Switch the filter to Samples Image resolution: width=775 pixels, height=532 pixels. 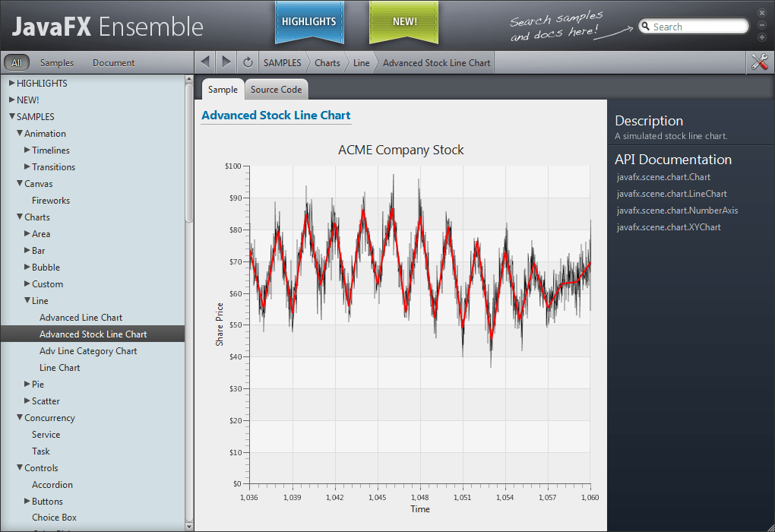pyautogui.click(x=57, y=63)
